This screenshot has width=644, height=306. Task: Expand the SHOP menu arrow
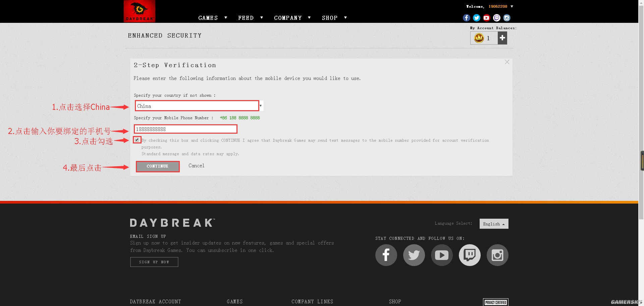[345, 17]
